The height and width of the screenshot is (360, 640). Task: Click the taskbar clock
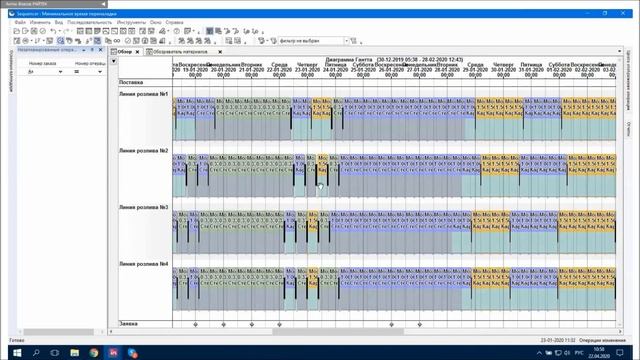599,353
